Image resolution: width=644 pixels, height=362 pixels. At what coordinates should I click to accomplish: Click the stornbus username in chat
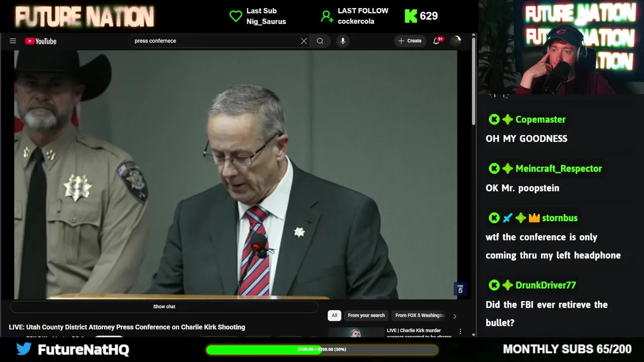559,218
